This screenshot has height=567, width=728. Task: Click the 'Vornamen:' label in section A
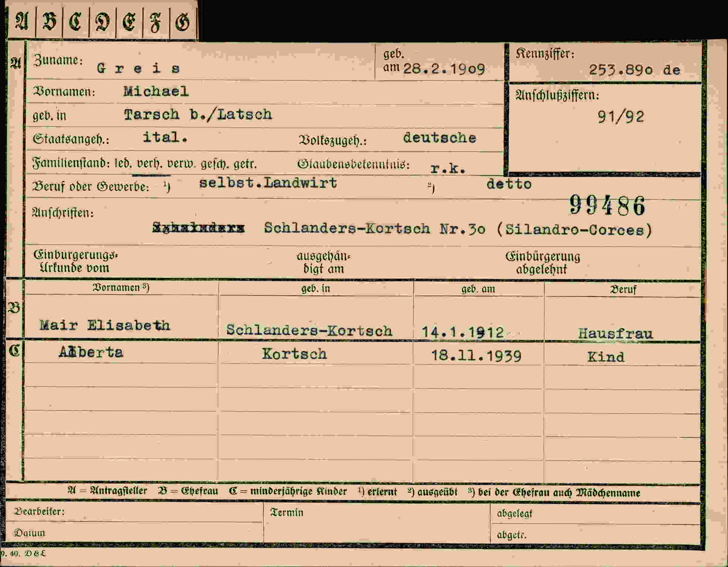[x=64, y=91]
